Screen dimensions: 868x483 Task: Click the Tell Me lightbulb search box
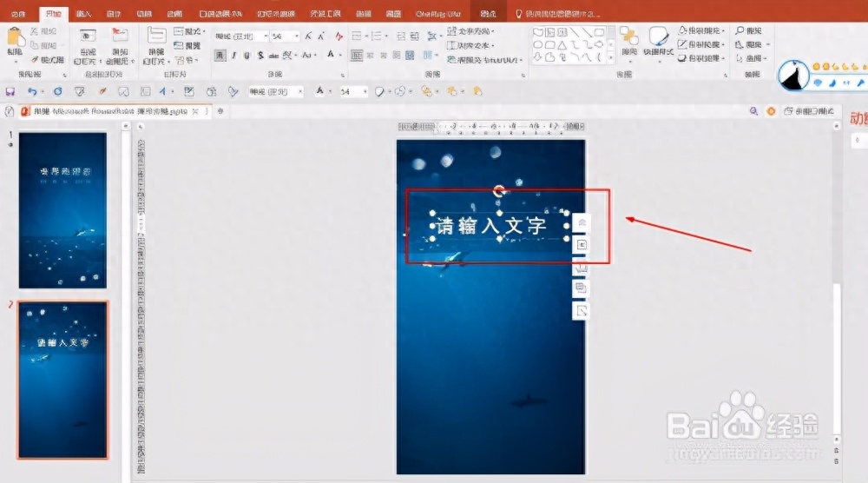pyautogui.click(x=556, y=13)
